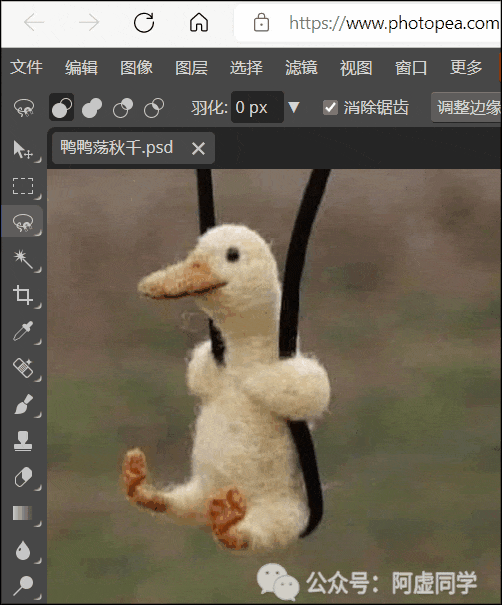Viewport: 502px width, 605px height.
Task: Select the Spot Healing Brush tool
Action: click(23, 368)
